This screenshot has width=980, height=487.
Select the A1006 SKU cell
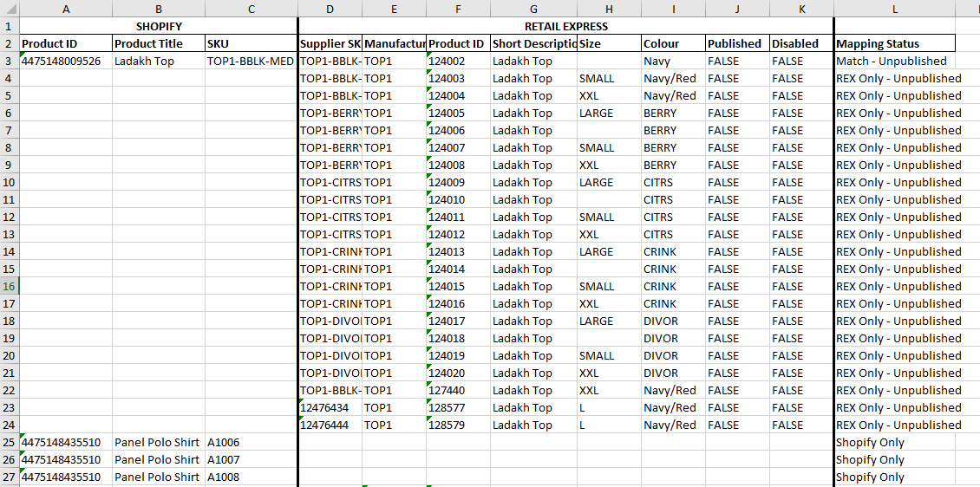click(252, 442)
